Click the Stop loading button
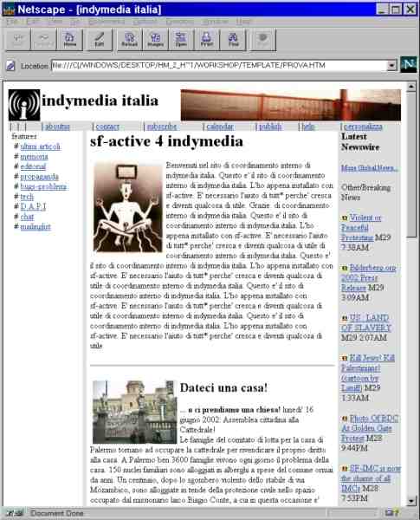 click(x=263, y=40)
